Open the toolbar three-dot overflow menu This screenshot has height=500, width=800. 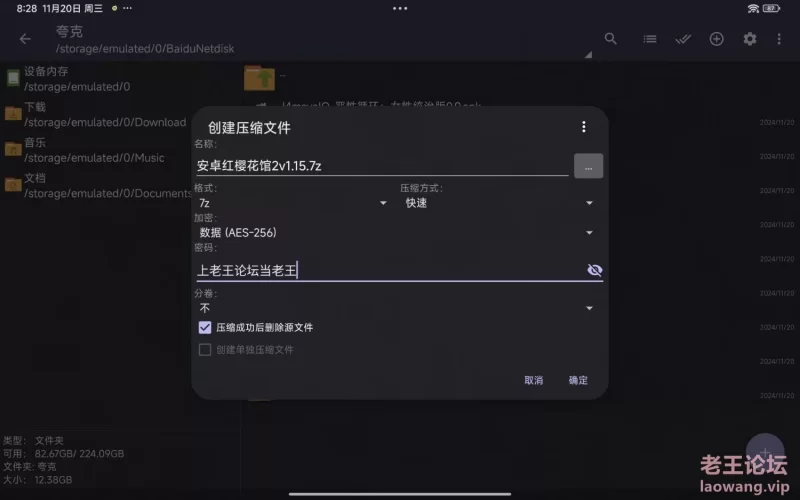tap(779, 39)
